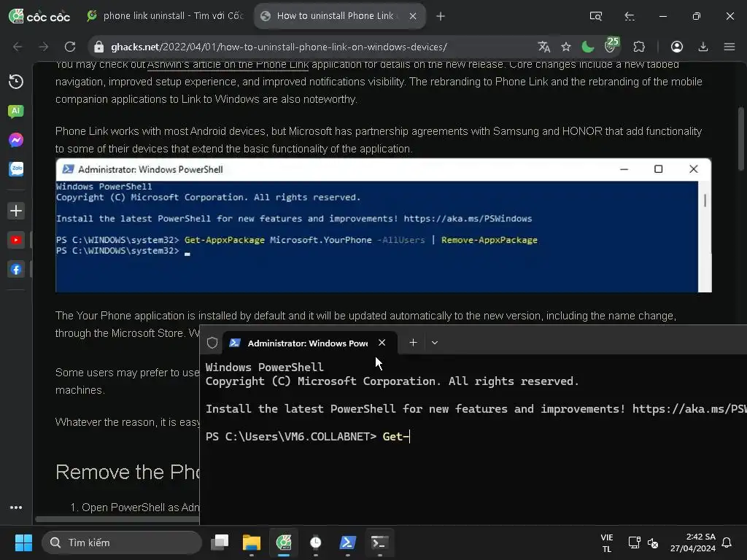Viewport: 747px width, 560px height.
Task: Click the https://aka.ms/PSW link in terminal
Action: 689,409
